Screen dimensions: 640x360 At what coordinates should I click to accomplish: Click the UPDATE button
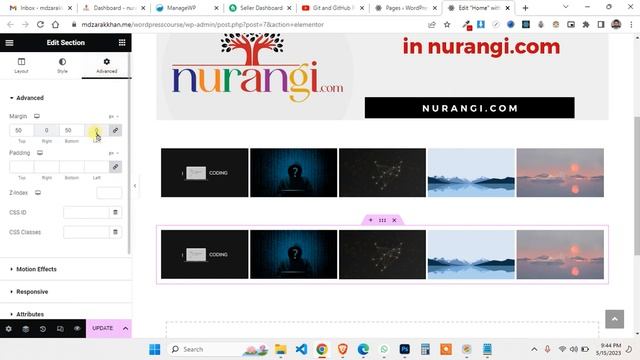(102, 329)
